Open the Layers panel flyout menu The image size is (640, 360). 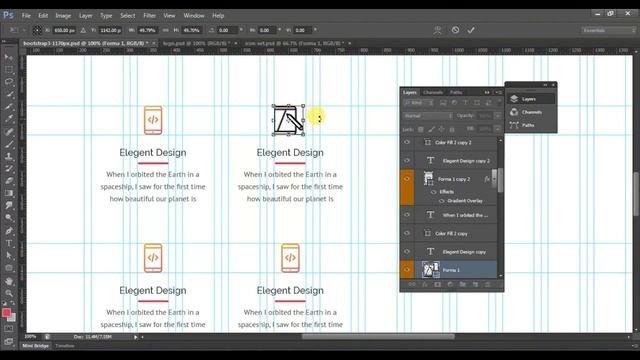coord(498,92)
